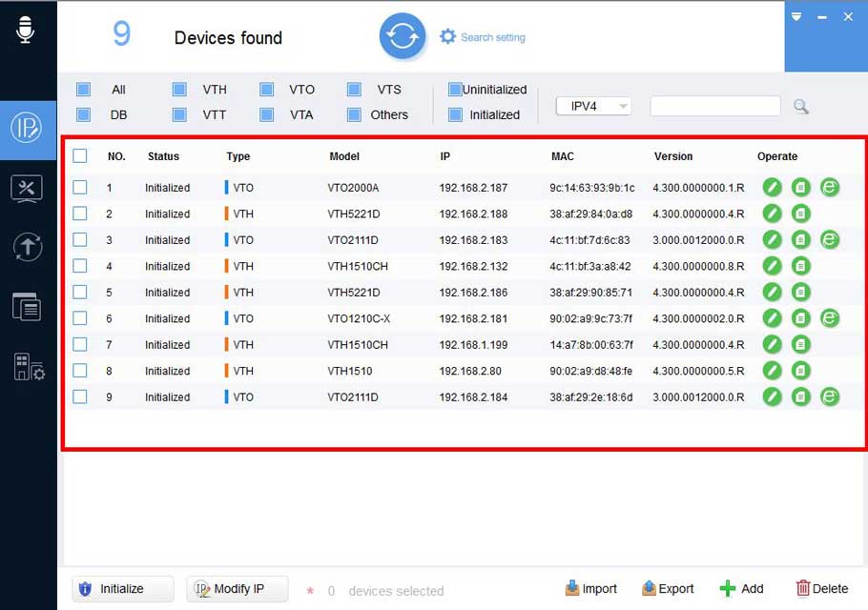Tick the select-all checkbox in table header
The height and width of the screenshot is (610, 868).
pyautogui.click(x=80, y=156)
